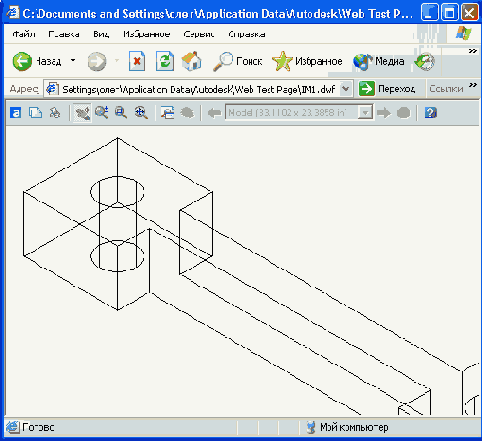Close the browser window
Image resolution: width=482 pixels, height=441 pixels.
(469, 13)
